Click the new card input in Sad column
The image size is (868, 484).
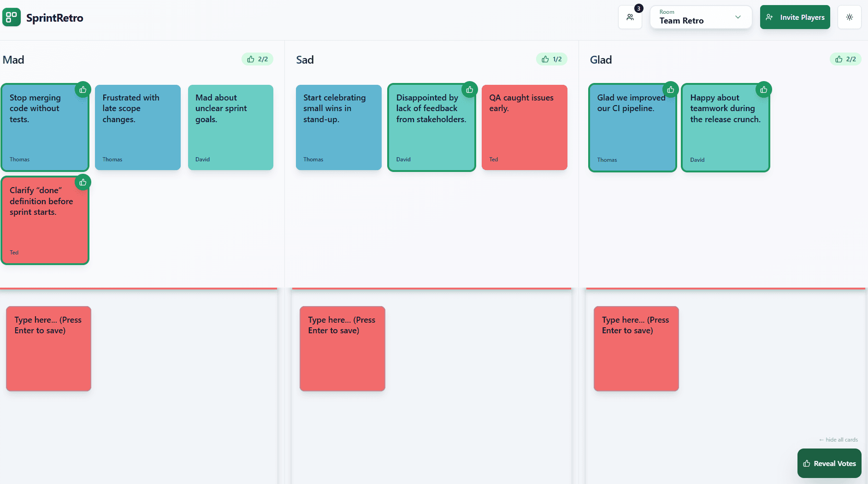click(x=342, y=348)
